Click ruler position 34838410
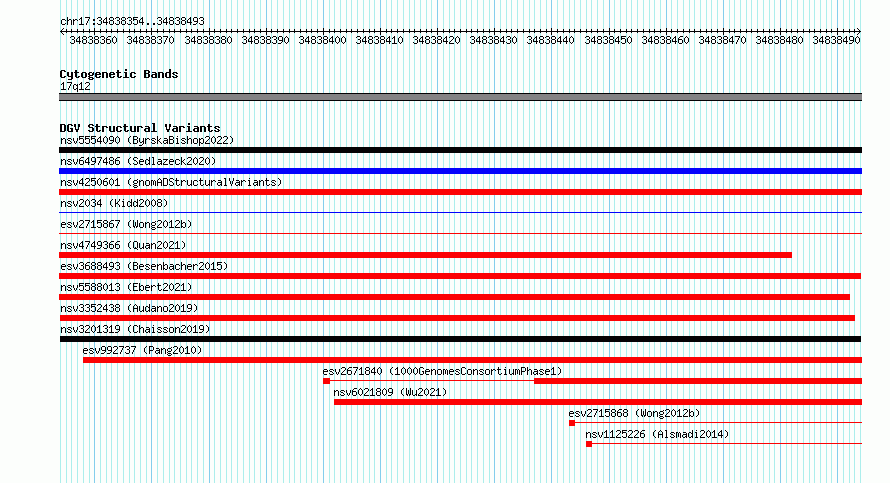The image size is (890, 483). (x=379, y=40)
